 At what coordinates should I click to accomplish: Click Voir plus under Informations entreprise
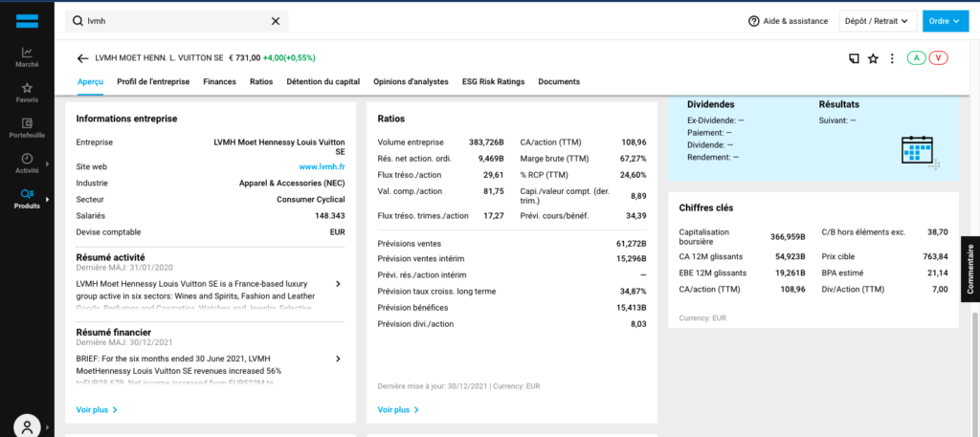(97, 410)
